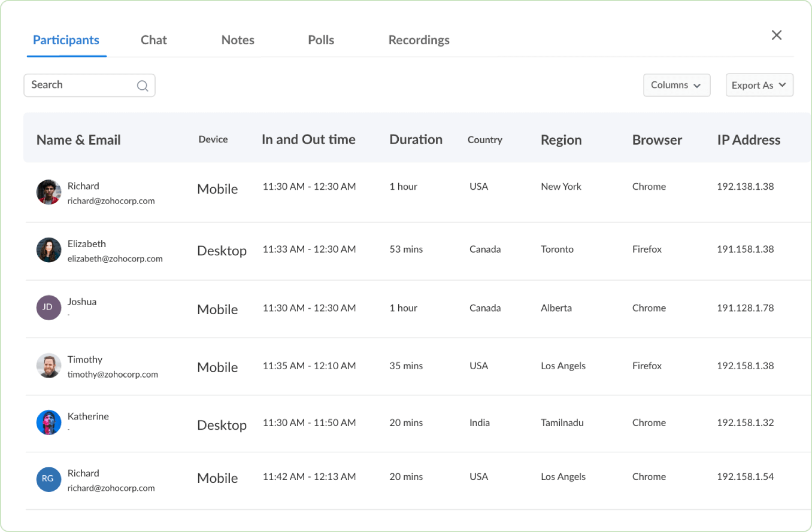Viewport: 812px width, 532px height.
Task: Click the X icon to close the panel
Action: [x=777, y=35]
